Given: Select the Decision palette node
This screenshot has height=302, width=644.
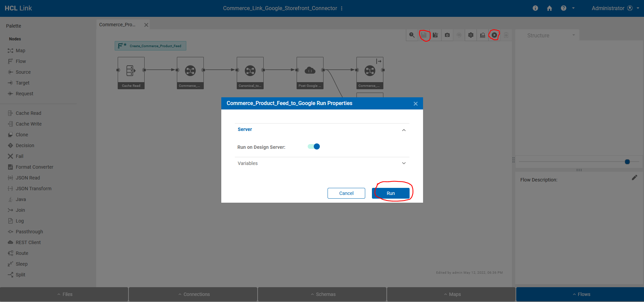Looking at the screenshot, I should [x=21, y=145].
